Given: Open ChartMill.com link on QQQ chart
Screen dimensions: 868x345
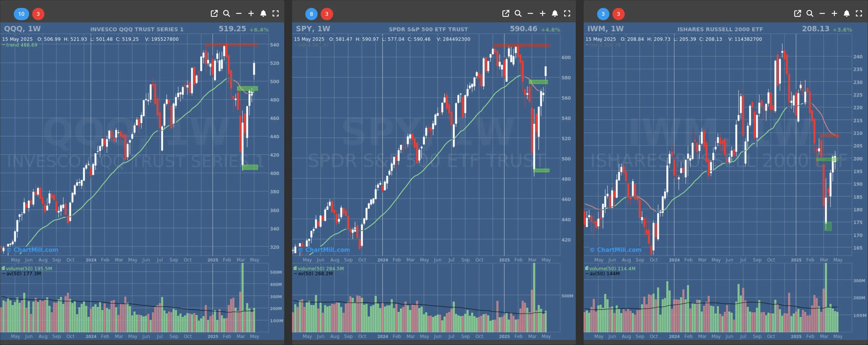Looking at the screenshot, I should click(32, 250).
